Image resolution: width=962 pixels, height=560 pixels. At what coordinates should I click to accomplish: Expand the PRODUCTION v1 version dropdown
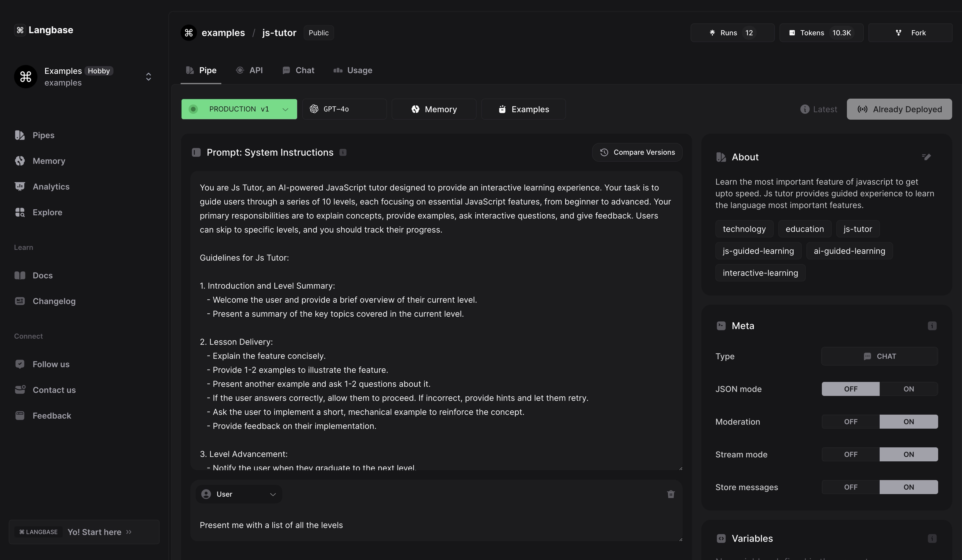(x=285, y=109)
